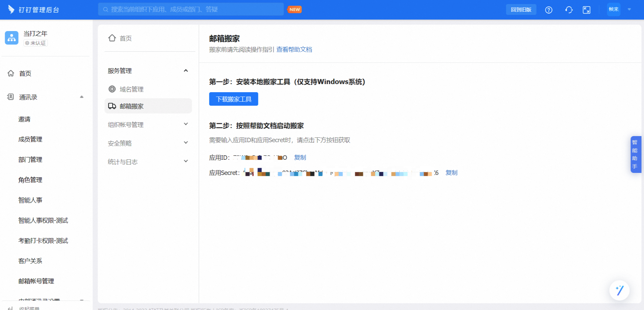The width and height of the screenshot is (644, 310).
Task: Click the 未认证 status badge
Action: click(x=35, y=43)
